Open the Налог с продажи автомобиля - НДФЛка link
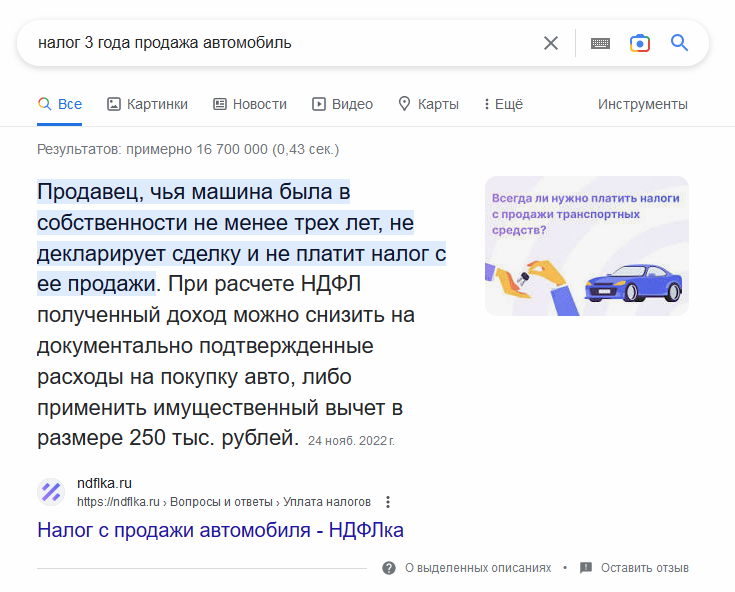735x592 pixels. (220, 530)
